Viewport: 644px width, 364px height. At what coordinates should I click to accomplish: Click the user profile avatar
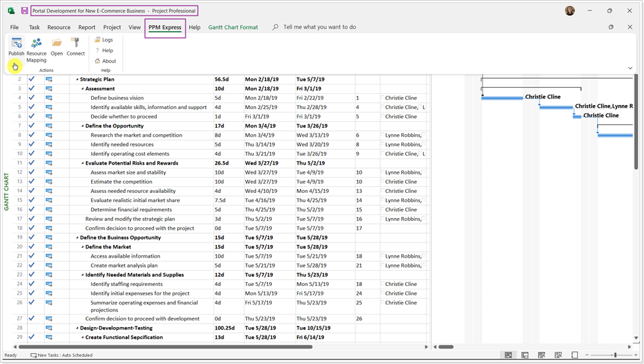570,11
